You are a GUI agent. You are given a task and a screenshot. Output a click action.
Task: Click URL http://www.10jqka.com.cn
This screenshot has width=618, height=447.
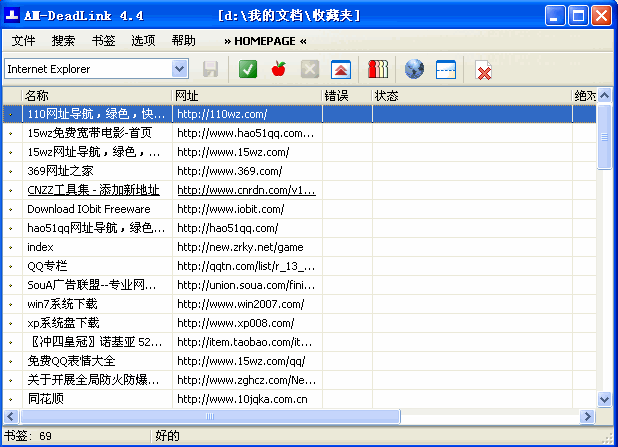click(x=242, y=399)
